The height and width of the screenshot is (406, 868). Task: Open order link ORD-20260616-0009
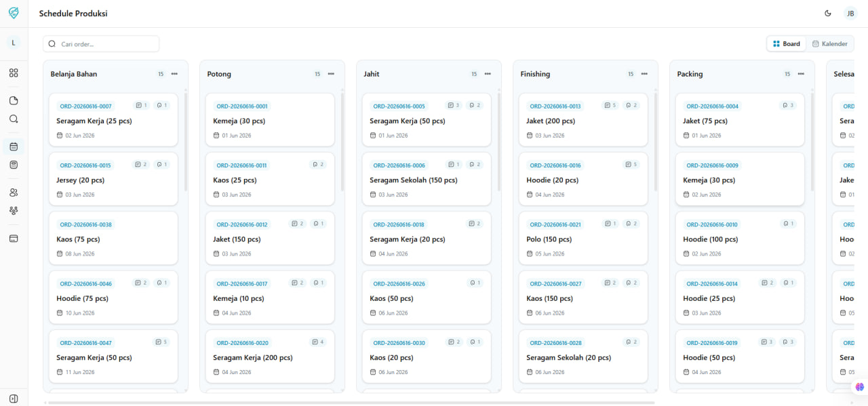712,165
